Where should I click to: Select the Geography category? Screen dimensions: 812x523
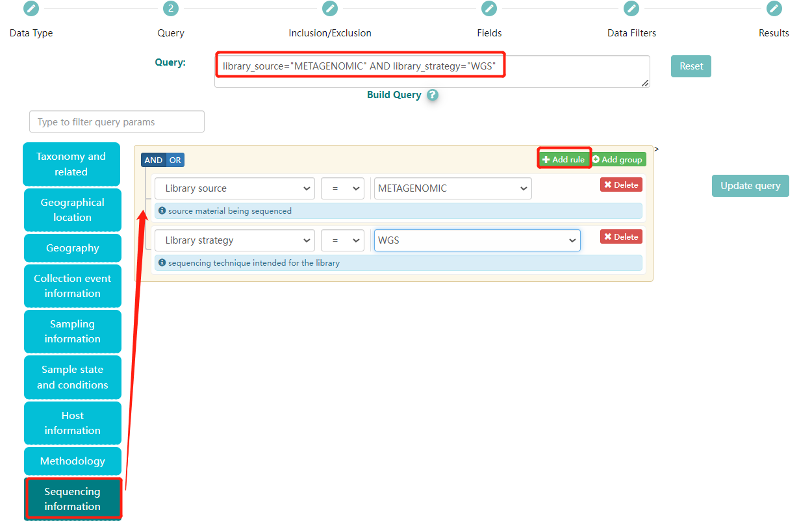point(73,248)
